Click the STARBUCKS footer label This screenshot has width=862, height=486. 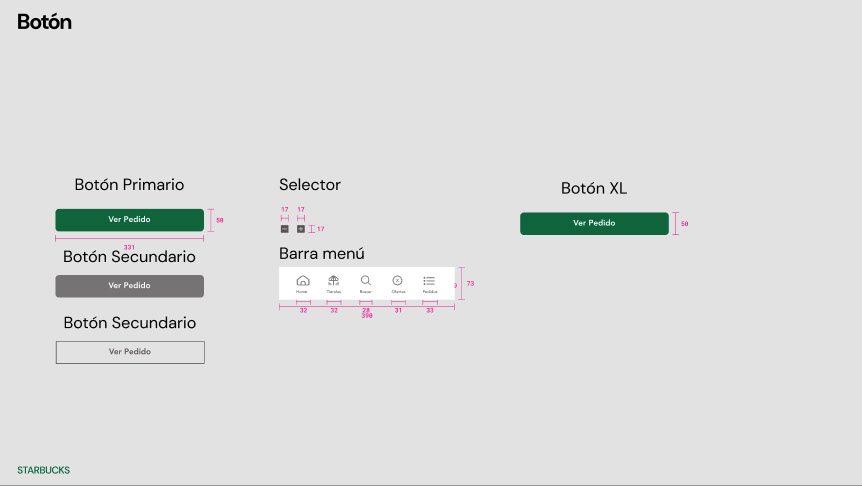(43, 470)
